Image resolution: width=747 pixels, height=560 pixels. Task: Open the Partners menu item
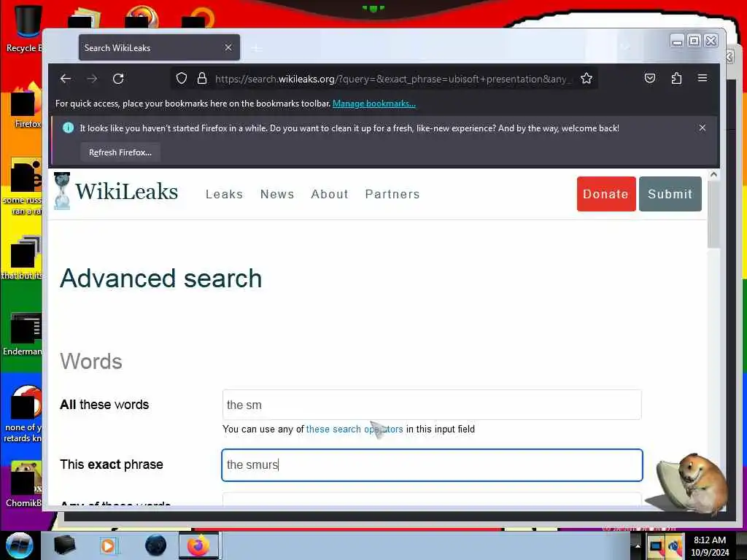392,194
